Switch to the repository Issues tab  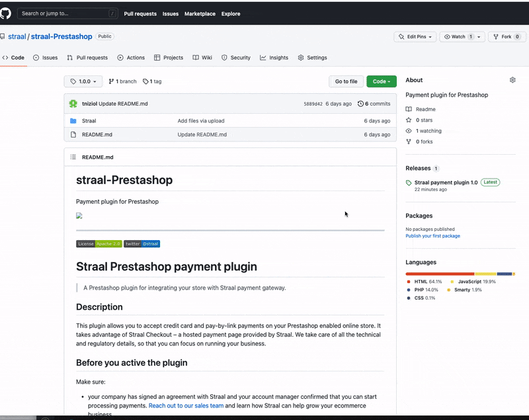click(46, 58)
